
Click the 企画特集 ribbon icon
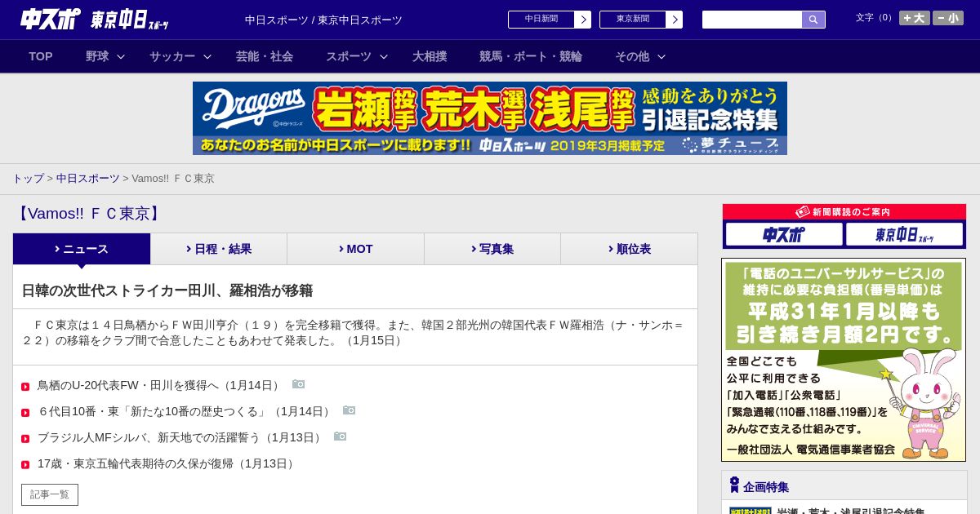(734, 485)
